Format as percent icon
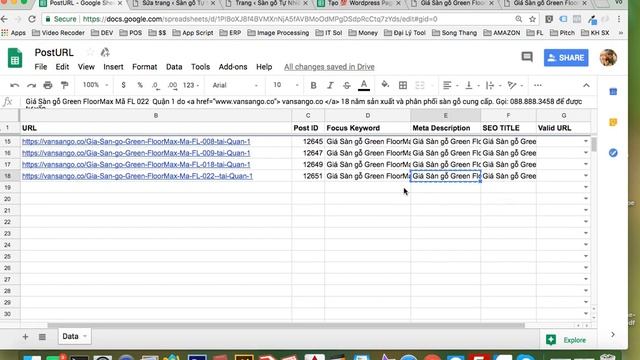The height and width of the screenshot is (360, 640). (140, 85)
